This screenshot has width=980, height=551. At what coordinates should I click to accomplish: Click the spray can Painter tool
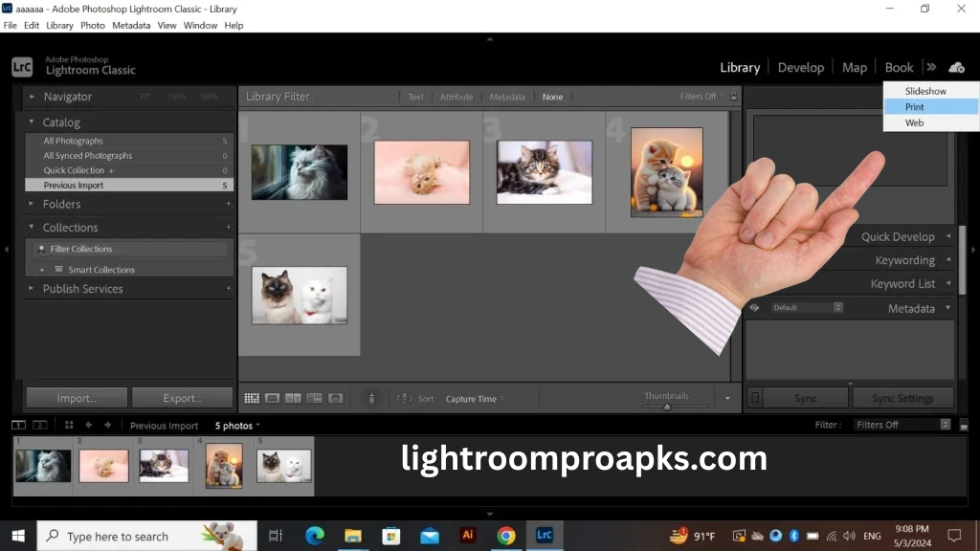(371, 398)
